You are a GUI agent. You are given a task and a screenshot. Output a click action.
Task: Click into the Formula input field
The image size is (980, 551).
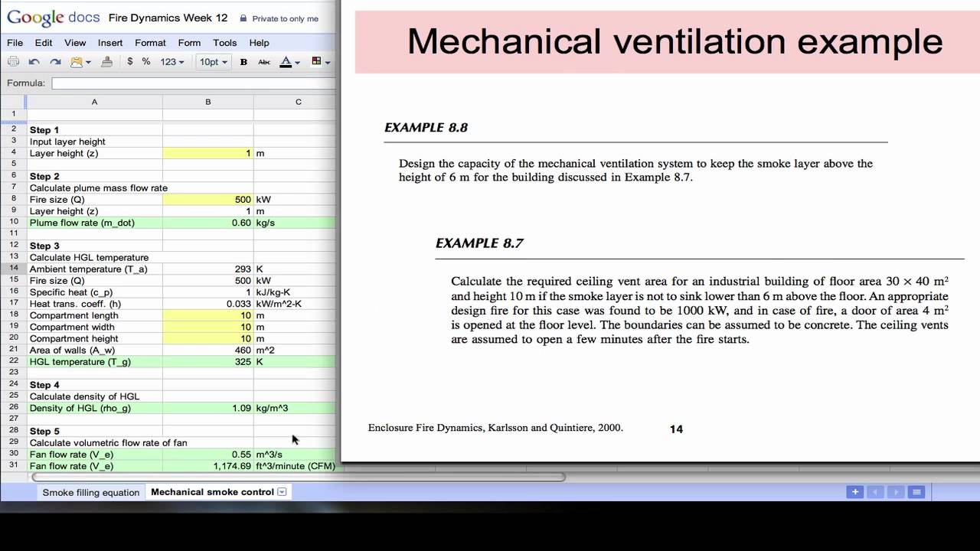click(193, 83)
